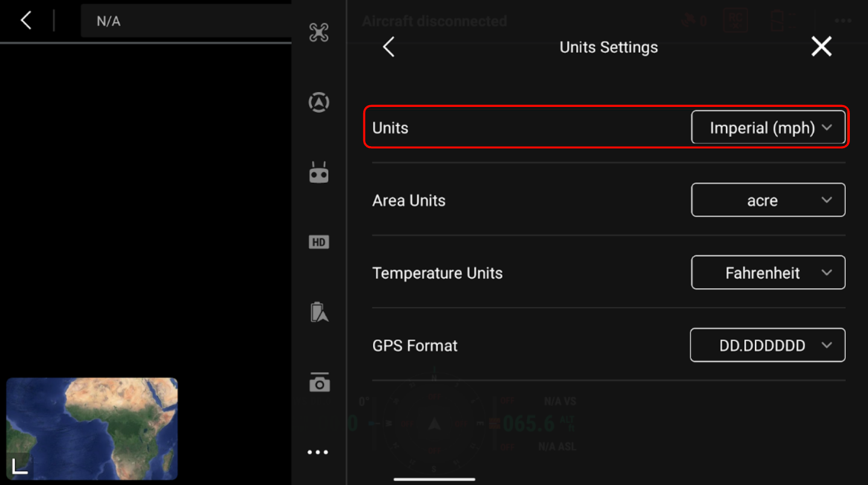Image resolution: width=868 pixels, height=485 pixels.
Task: Close the Units Settings panel with X
Action: coord(821,47)
